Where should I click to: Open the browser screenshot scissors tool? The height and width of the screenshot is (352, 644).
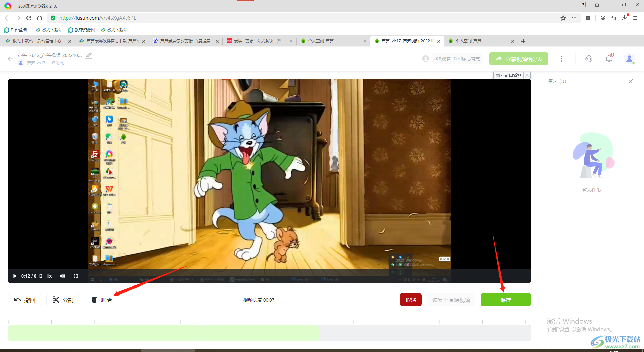click(x=603, y=18)
